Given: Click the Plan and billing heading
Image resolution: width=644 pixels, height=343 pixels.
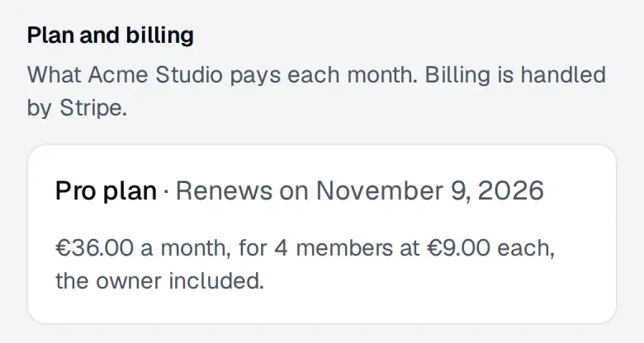Looking at the screenshot, I should [x=110, y=35].
